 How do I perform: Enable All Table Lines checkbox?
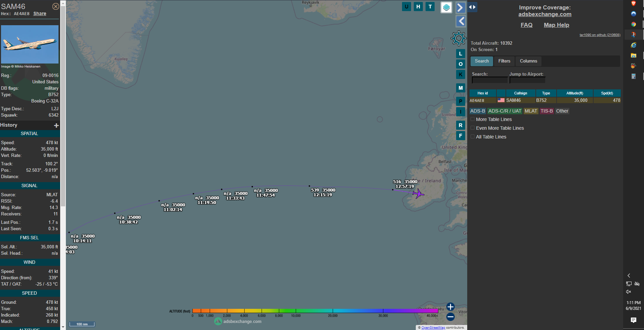(x=473, y=137)
